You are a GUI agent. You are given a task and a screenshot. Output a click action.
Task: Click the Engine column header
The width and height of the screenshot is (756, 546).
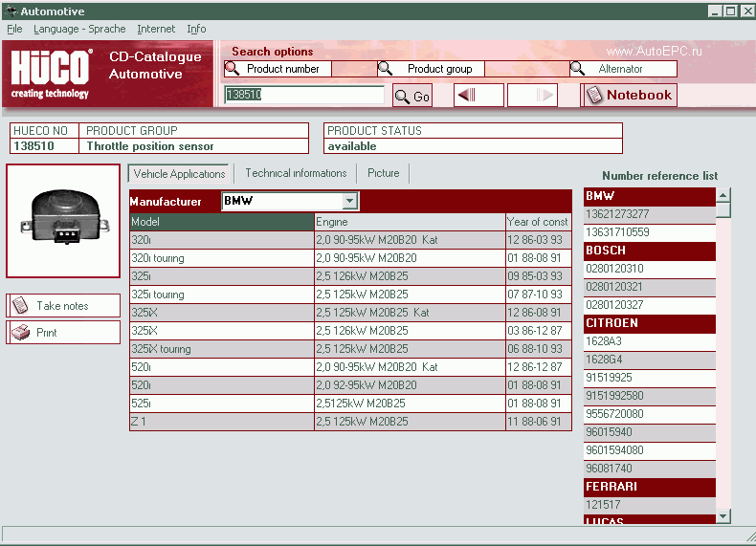410,222
